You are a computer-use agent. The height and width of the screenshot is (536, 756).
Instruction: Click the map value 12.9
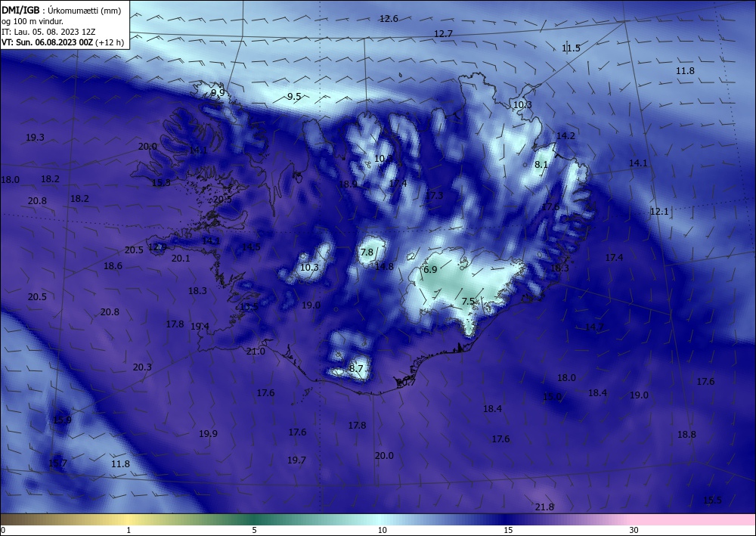pyautogui.click(x=158, y=247)
